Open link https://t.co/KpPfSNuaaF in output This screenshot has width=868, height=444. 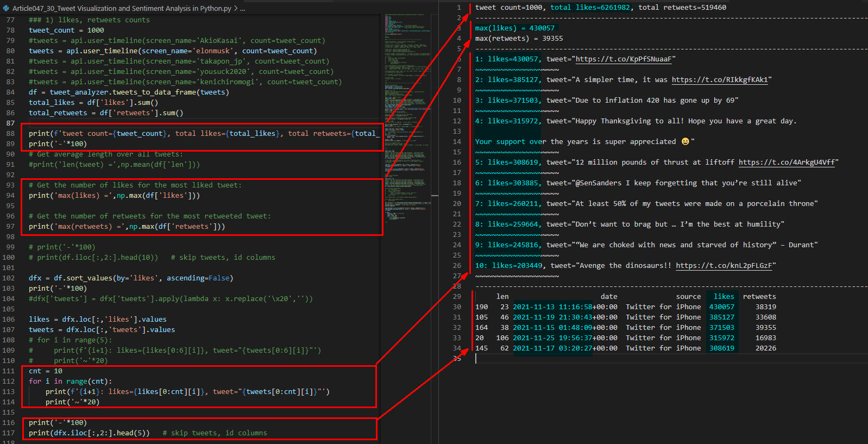tap(624, 59)
